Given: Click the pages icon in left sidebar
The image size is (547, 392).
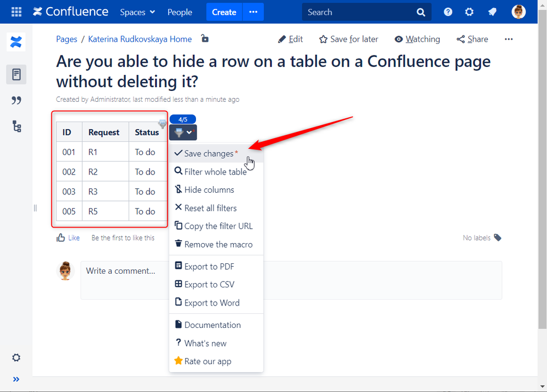Looking at the screenshot, I should click(x=16, y=74).
